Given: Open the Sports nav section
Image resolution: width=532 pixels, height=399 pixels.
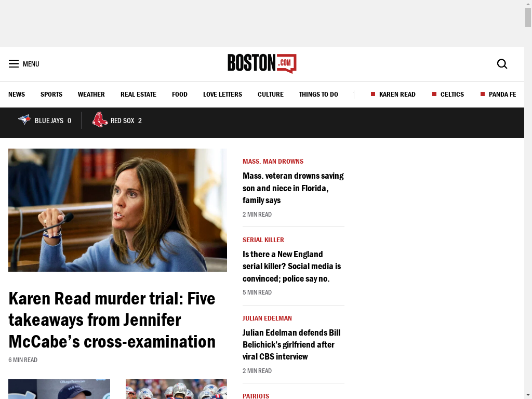Looking at the screenshot, I should (x=51, y=95).
